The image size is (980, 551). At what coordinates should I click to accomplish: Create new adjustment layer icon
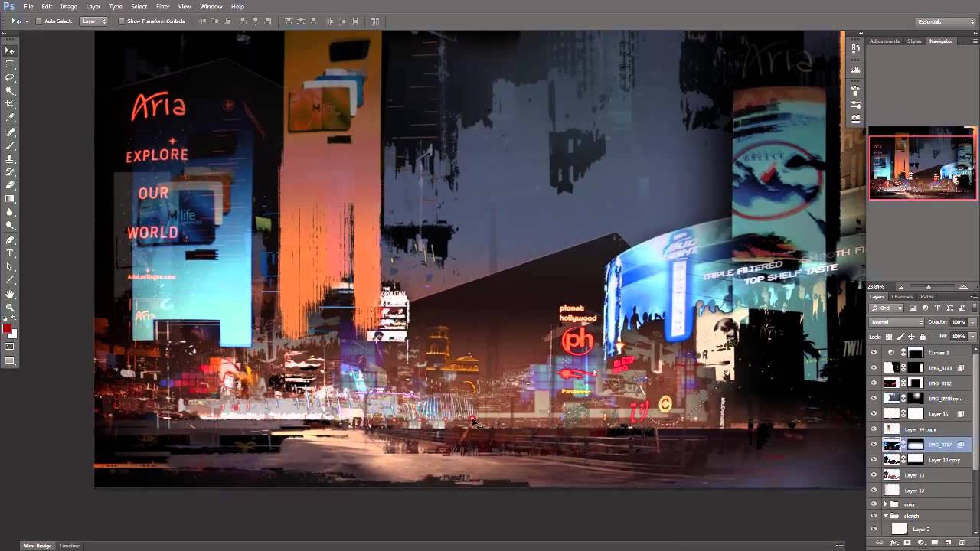click(921, 542)
